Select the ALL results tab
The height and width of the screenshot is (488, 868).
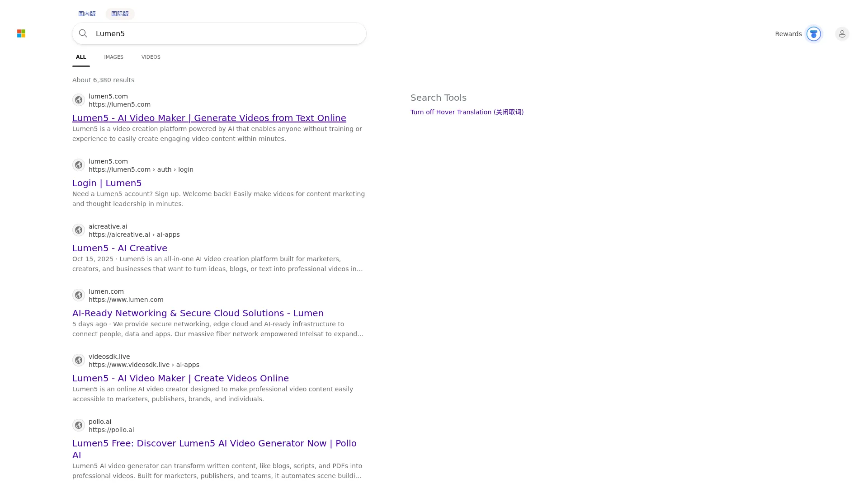tap(81, 57)
